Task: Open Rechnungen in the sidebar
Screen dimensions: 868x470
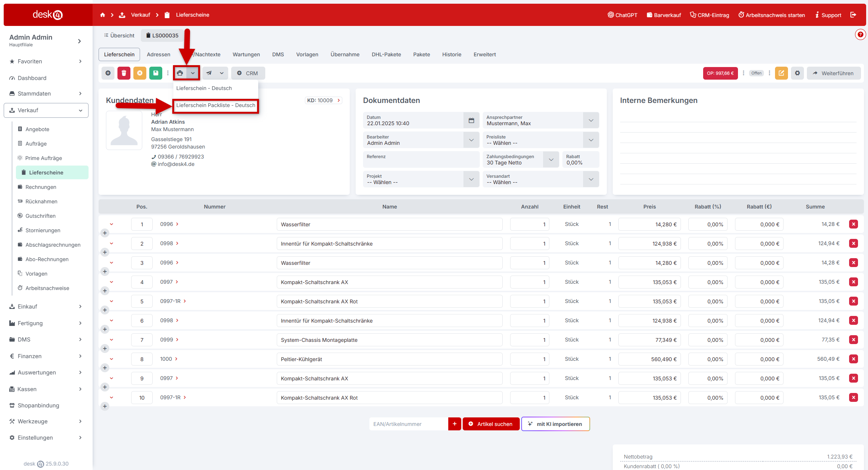Action: (x=41, y=187)
